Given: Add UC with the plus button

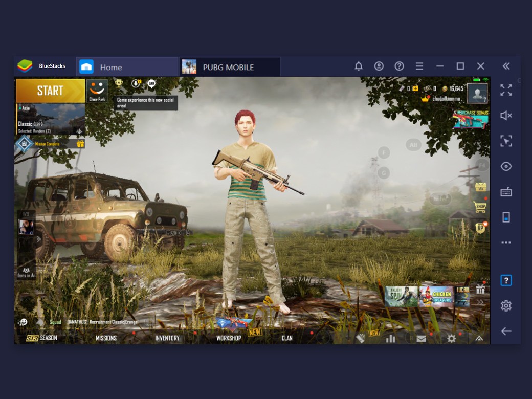Looking at the screenshot, I should [415, 88].
